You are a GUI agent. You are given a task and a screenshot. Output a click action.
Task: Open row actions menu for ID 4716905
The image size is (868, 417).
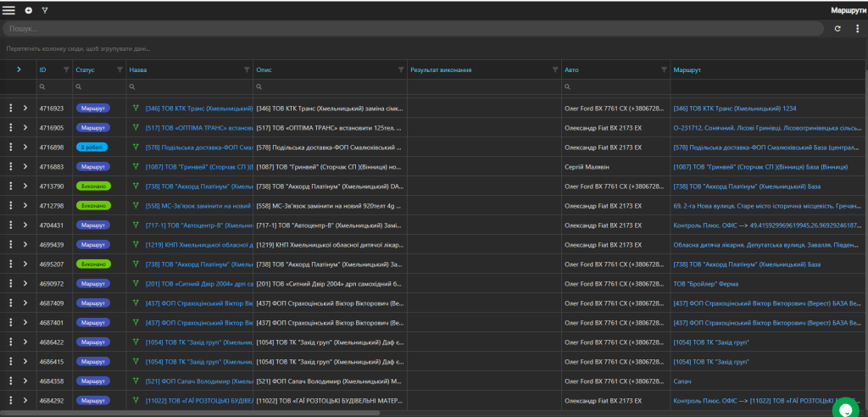point(10,127)
